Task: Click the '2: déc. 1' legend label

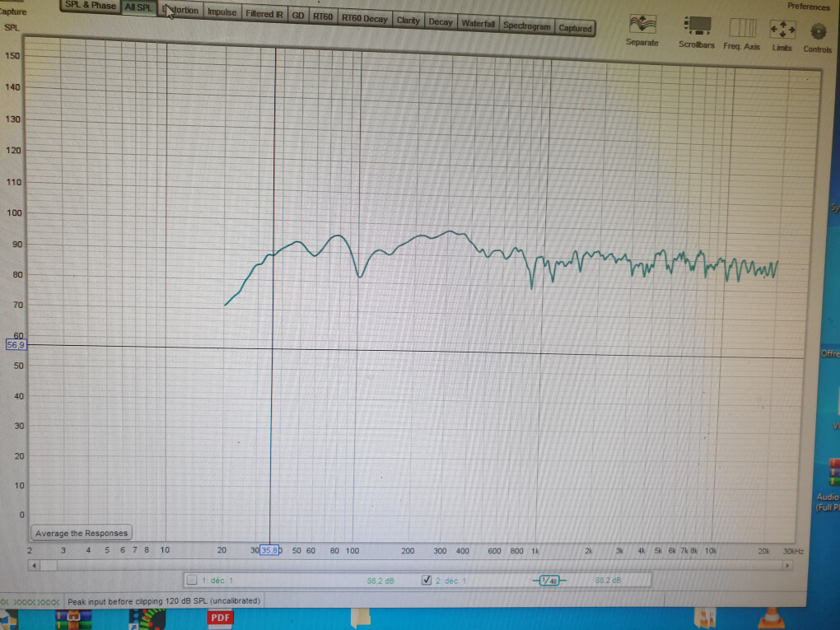Action: click(450, 581)
